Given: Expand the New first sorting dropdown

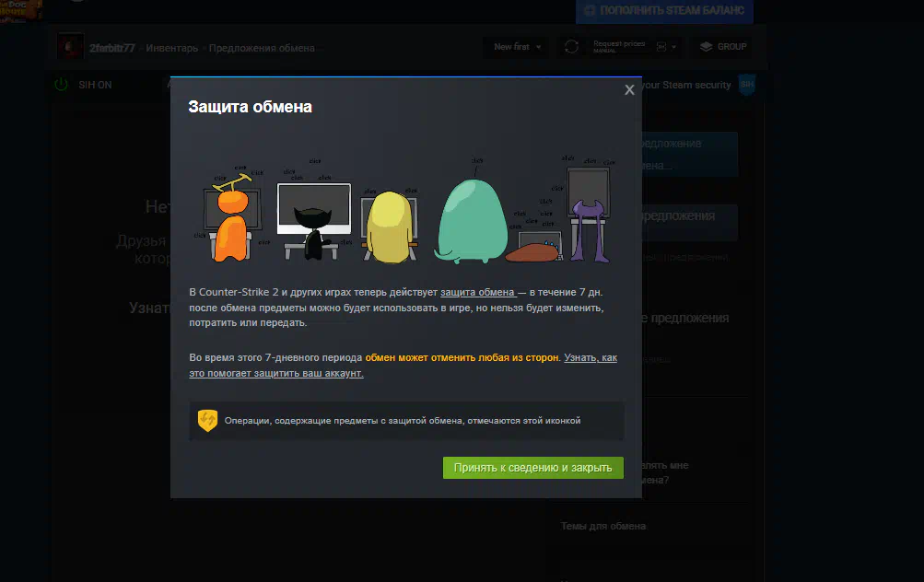Looking at the screenshot, I should coord(518,47).
